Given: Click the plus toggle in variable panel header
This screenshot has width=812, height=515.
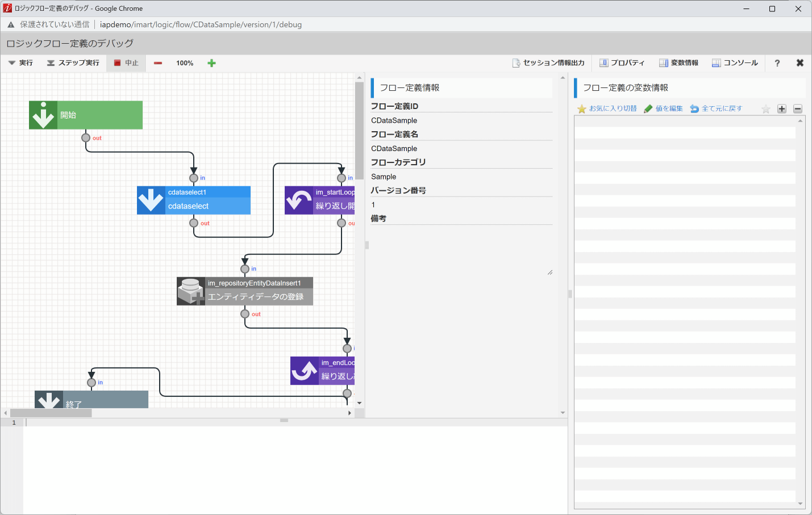Looking at the screenshot, I should (x=781, y=108).
